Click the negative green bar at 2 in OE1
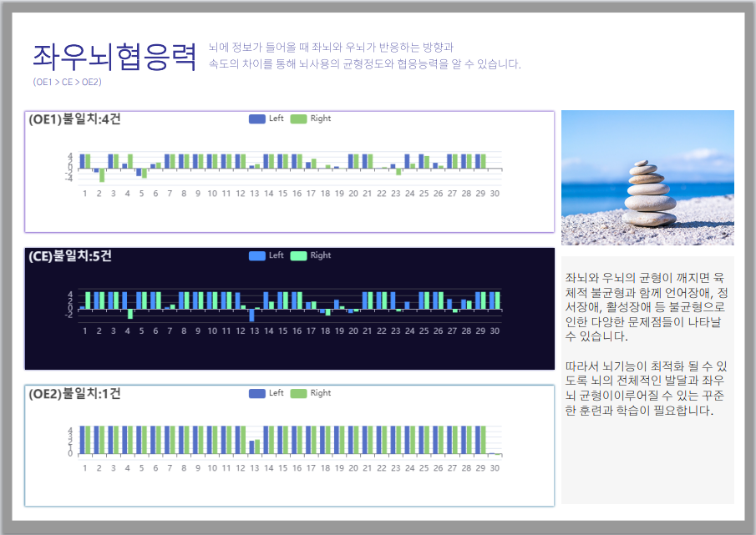Image resolution: width=756 pixels, height=535 pixels. pos(102,175)
